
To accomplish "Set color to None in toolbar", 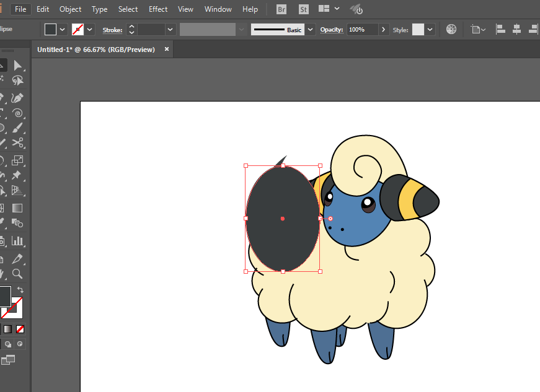I will click(20, 329).
